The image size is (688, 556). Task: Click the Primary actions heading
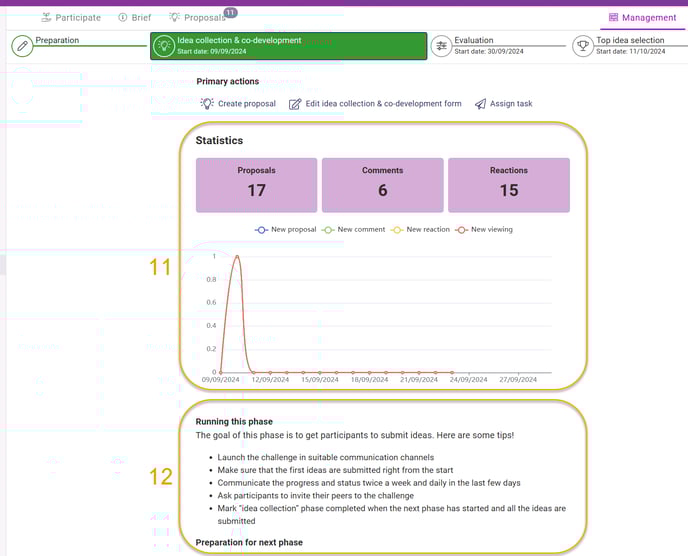pyautogui.click(x=228, y=81)
